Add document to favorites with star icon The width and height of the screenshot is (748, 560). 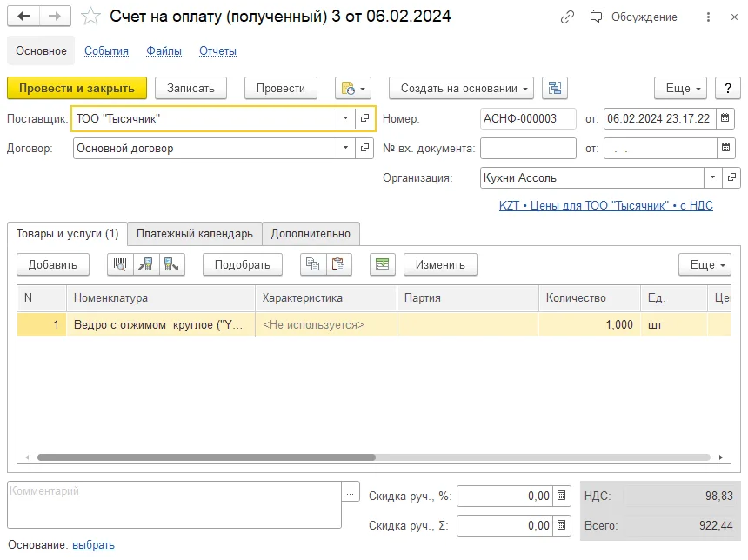90,17
